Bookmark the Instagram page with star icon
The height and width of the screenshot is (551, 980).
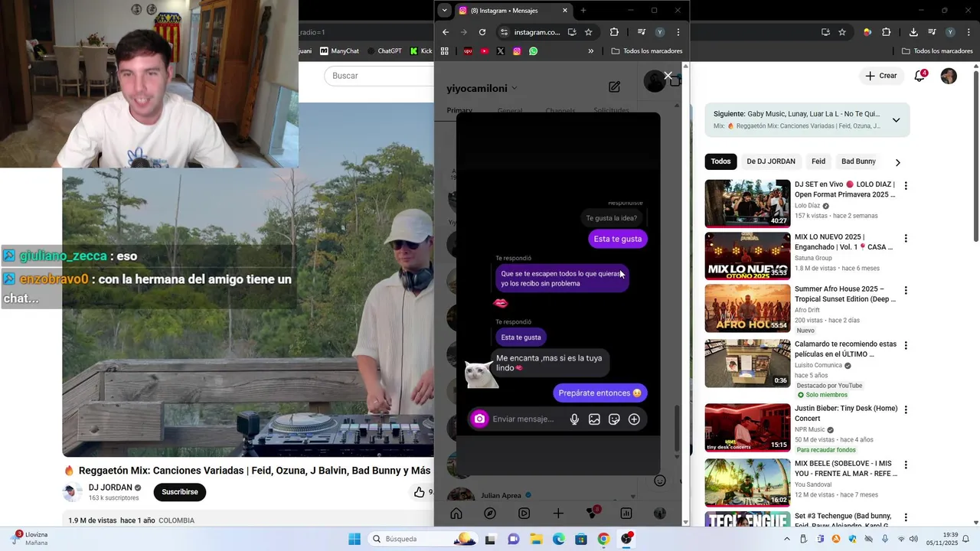coord(588,32)
